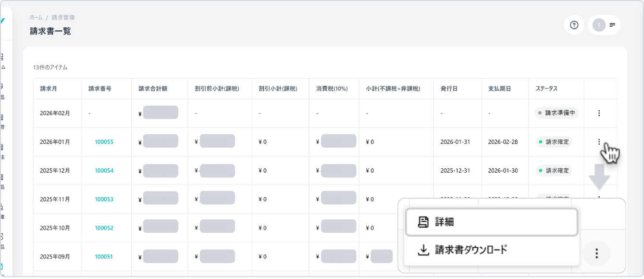Image resolution: width=644 pixels, height=279 pixels.
Task: Open the three-dot menu for 2026年02月 row
Action: [x=599, y=113]
